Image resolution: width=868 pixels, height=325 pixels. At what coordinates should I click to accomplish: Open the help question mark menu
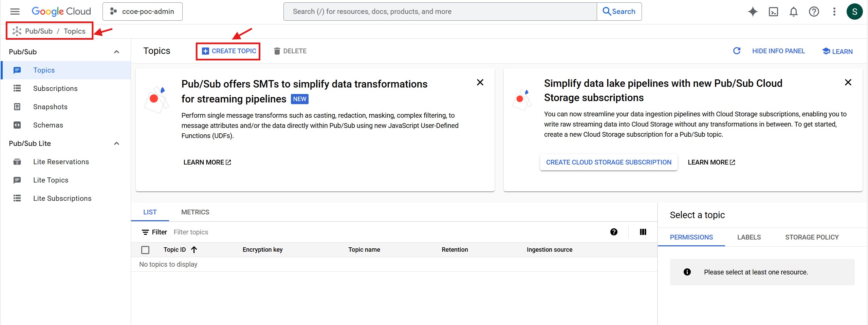tap(814, 12)
